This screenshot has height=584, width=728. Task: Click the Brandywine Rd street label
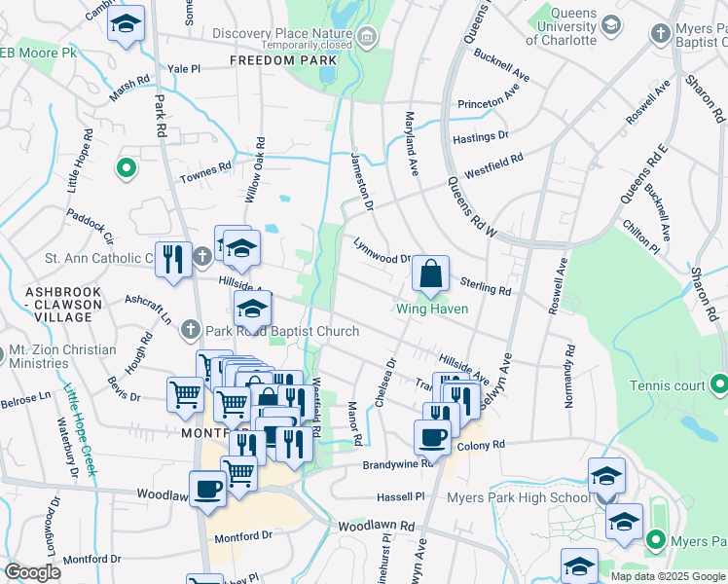click(x=398, y=464)
